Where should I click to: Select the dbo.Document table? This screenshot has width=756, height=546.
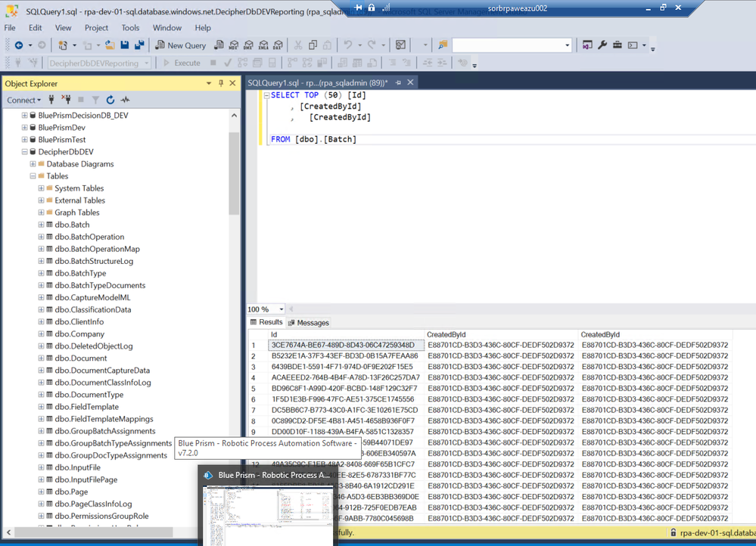(x=80, y=358)
